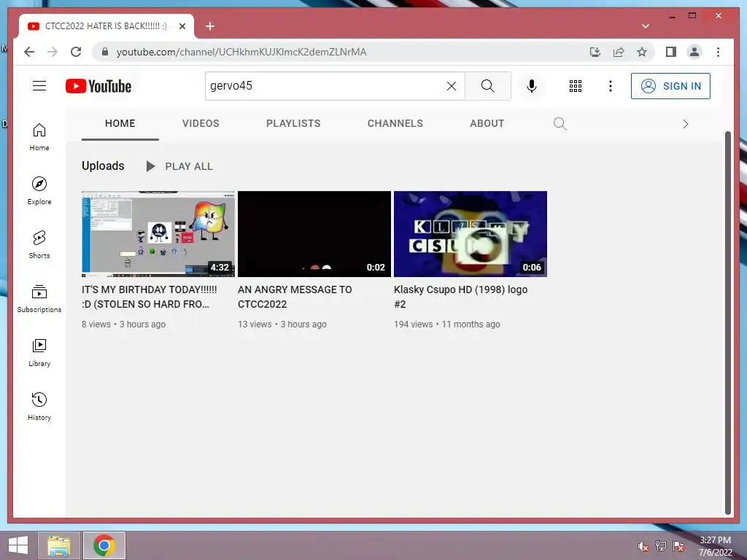
Task: Switch to the CHANNELS tab
Action: 395,123
